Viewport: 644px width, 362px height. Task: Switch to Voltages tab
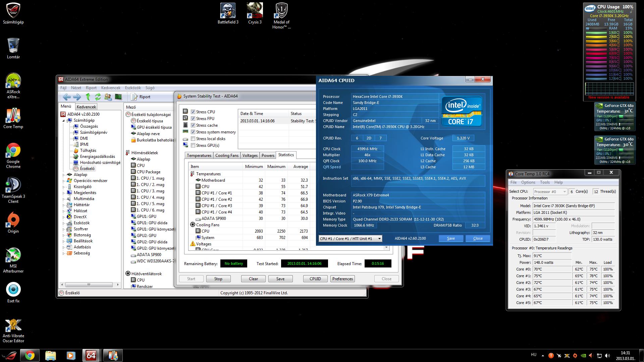pyautogui.click(x=250, y=156)
